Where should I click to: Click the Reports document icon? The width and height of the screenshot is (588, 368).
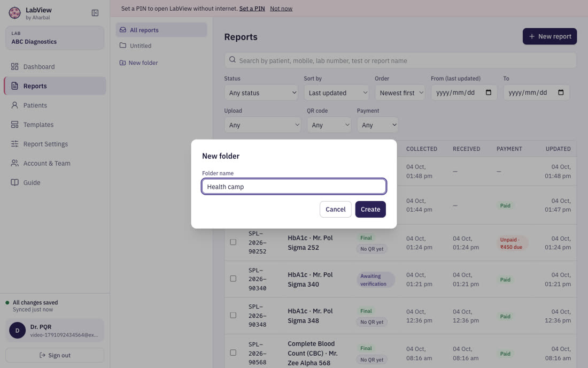(x=14, y=86)
